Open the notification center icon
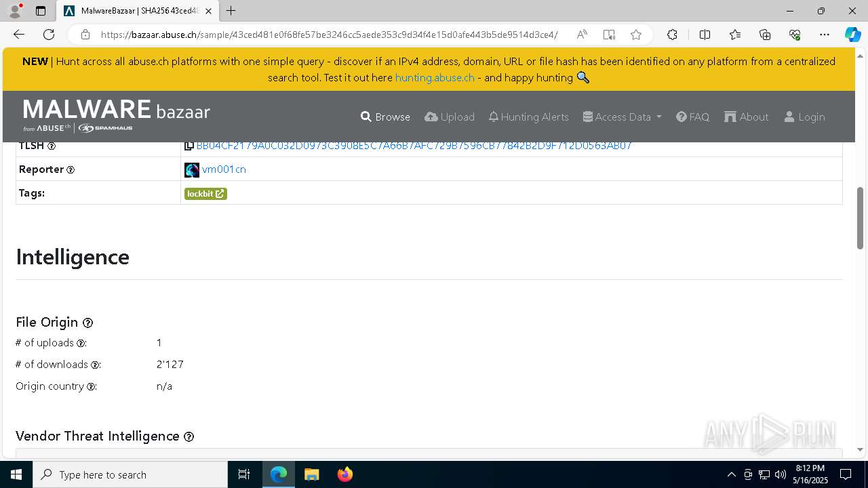The width and height of the screenshot is (868, 488). pyautogui.click(x=846, y=474)
